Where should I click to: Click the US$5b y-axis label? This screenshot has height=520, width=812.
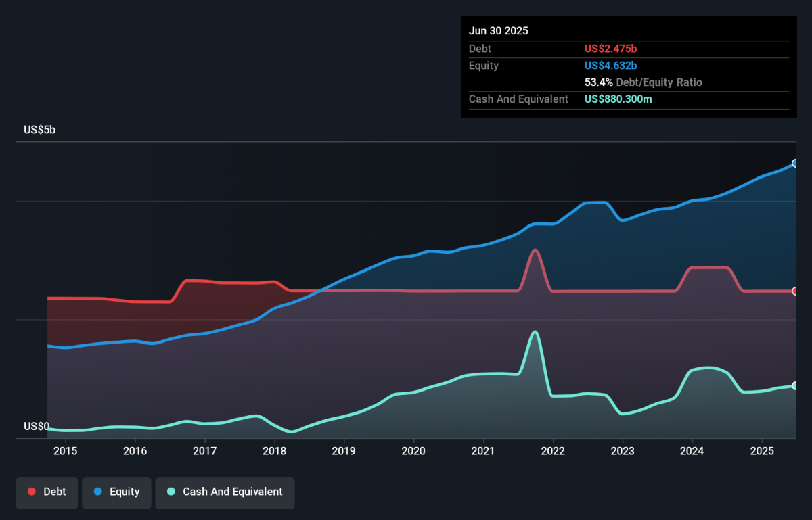click(39, 130)
